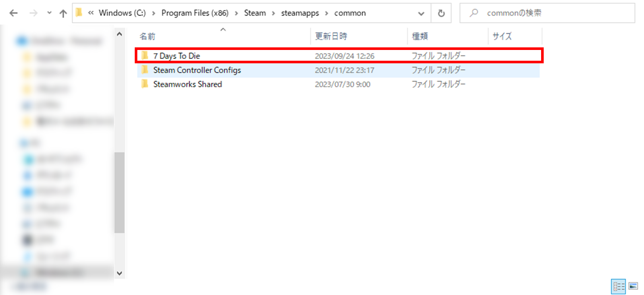Click navigation pane scroll up arrow
Screen dimensions: 644x295
(x=120, y=34)
